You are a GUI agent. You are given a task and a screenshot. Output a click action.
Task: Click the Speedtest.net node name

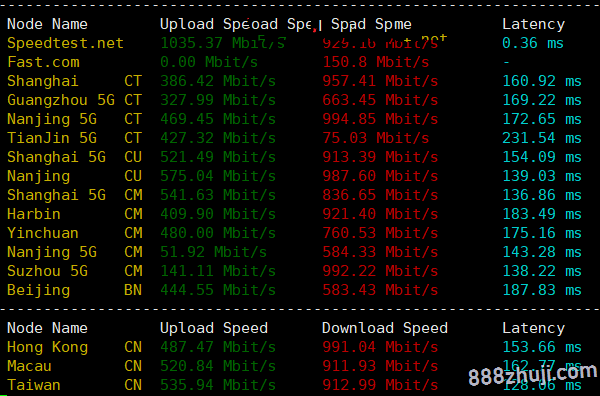[x=65, y=43]
